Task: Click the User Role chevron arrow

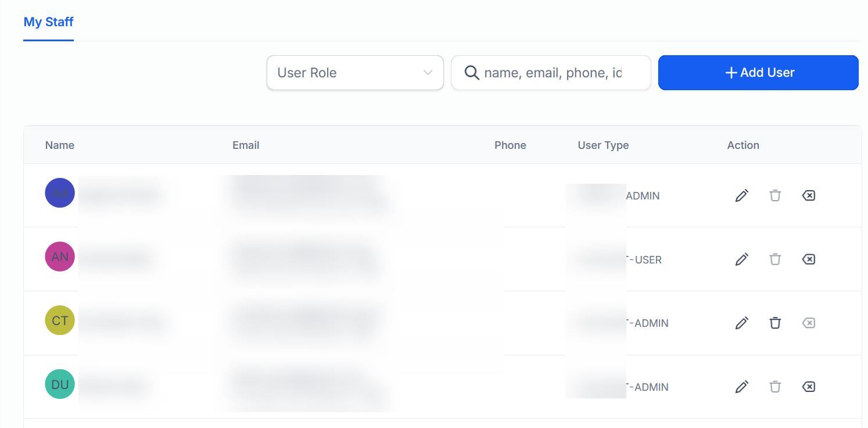Action: (x=428, y=73)
